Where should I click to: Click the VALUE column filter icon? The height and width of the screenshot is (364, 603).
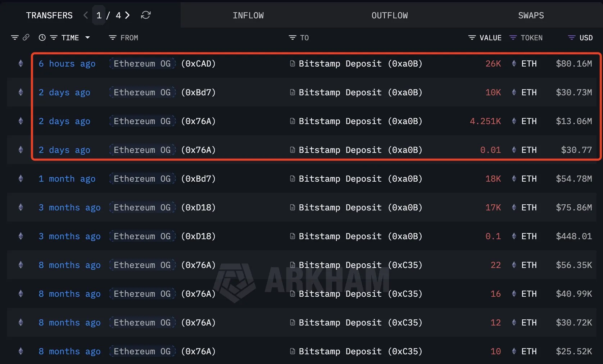tap(472, 38)
